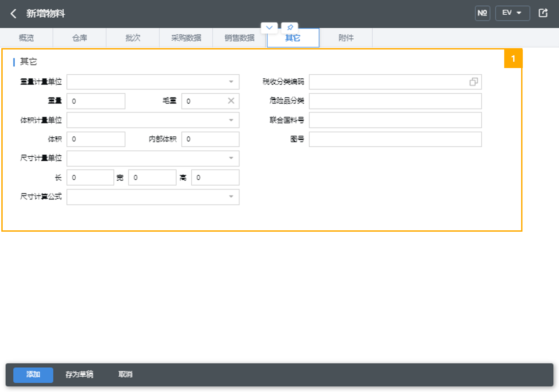Click the 重量 input field
Image resolution: width=559 pixels, height=392 pixels.
pos(96,101)
